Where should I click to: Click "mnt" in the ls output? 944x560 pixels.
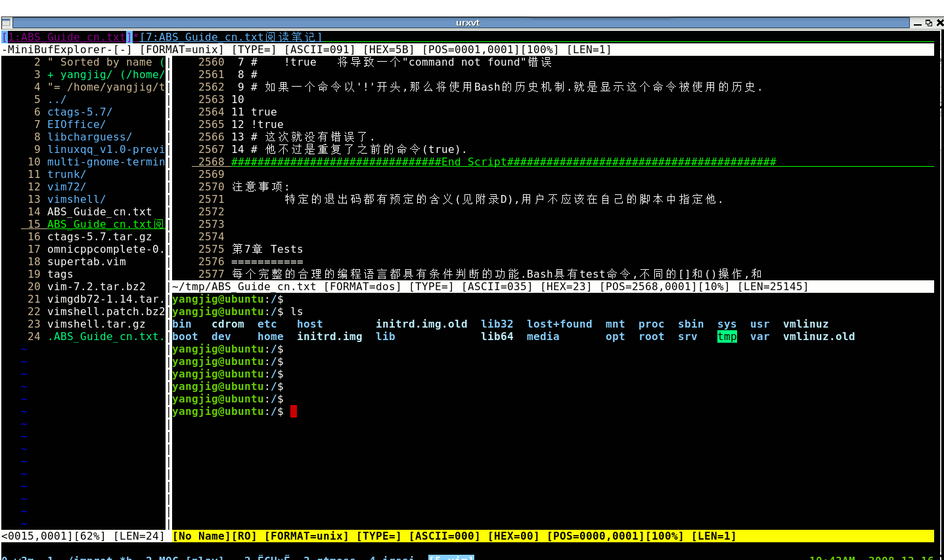point(616,324)
